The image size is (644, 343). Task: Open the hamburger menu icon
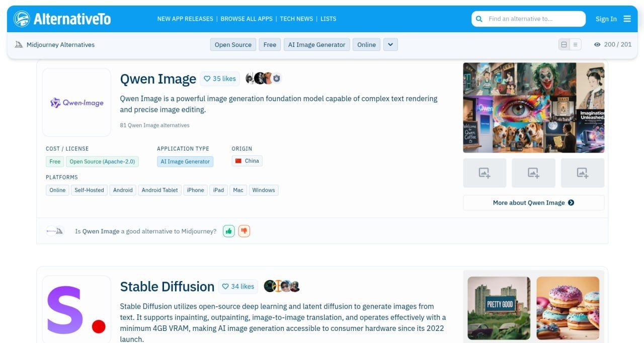coord(627,19)
